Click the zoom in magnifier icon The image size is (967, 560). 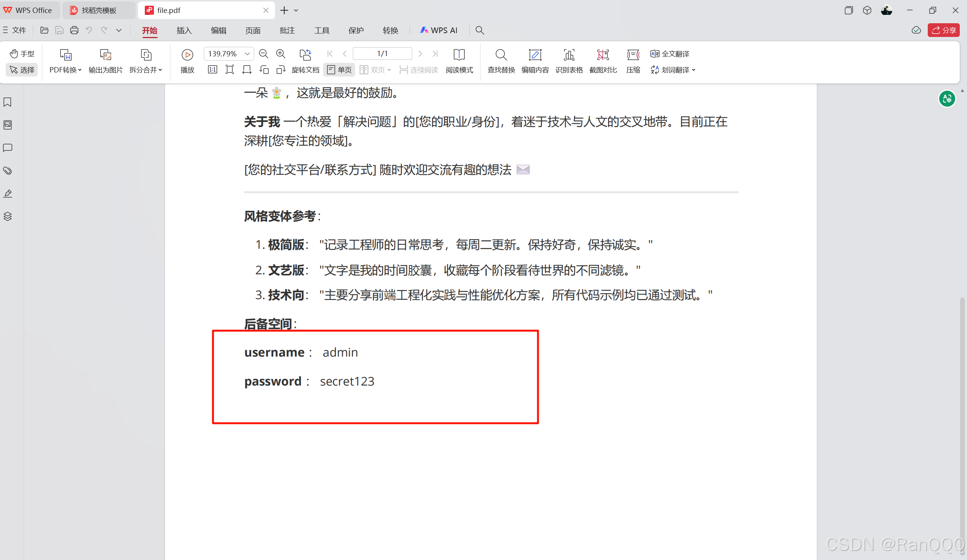click(x=280, y=54)
